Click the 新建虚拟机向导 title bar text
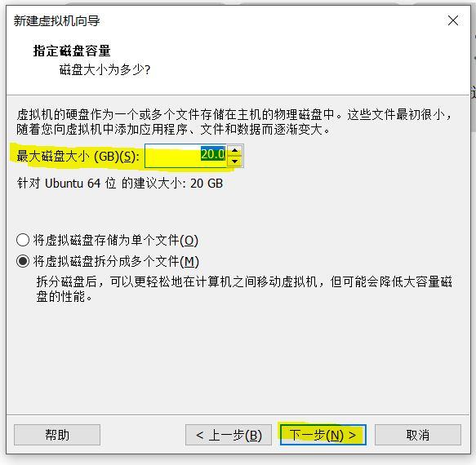 [x=57, y=21]
